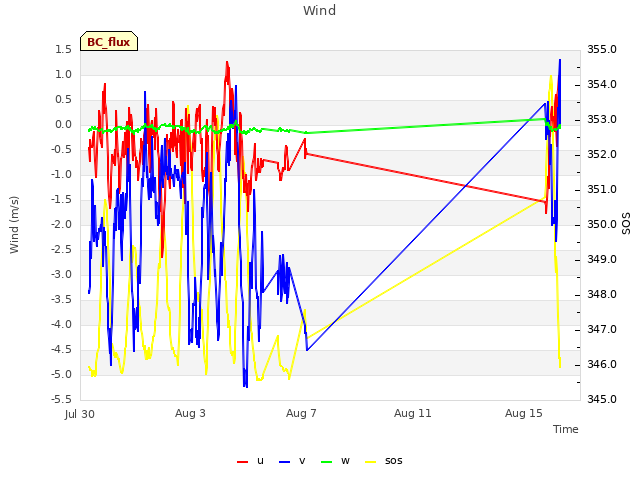The image size is (640, 480).
Task: Click the '0.0' left axis value
Action: (x=63, y=124)
